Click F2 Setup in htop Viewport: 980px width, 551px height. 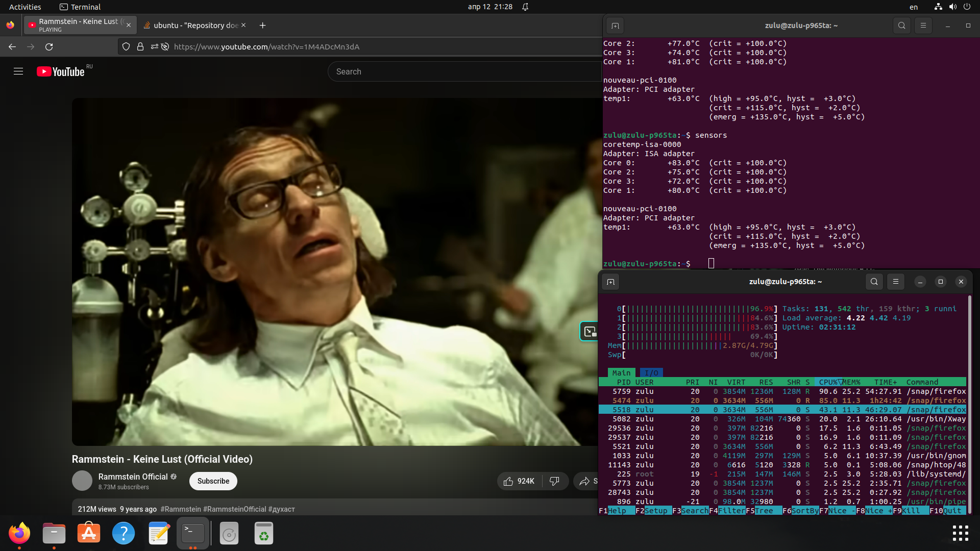pyautogui.click(x=653, y=511)
